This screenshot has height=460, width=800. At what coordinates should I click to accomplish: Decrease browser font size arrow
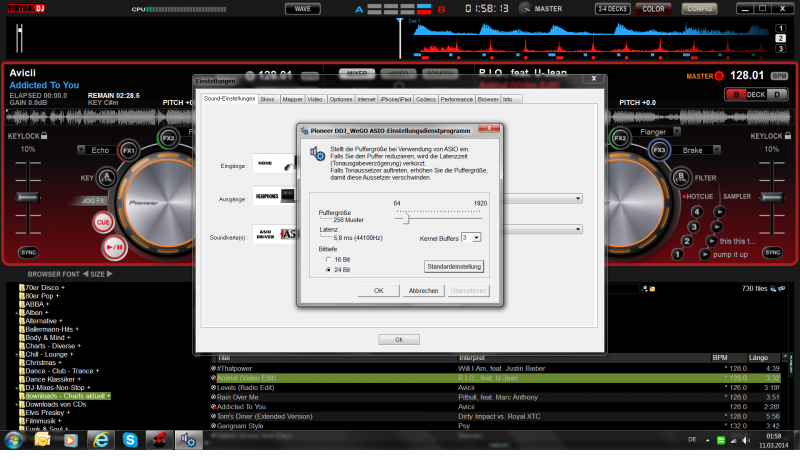point(86,274)
